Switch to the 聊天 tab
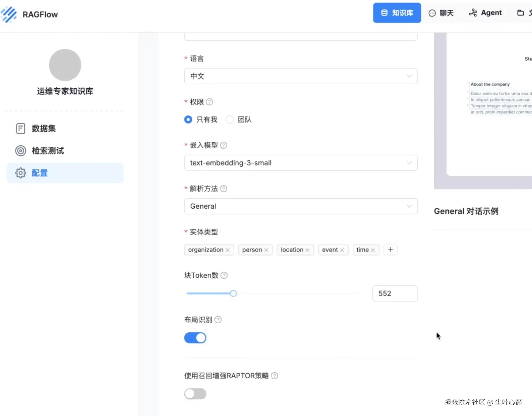 coord(441,13)
